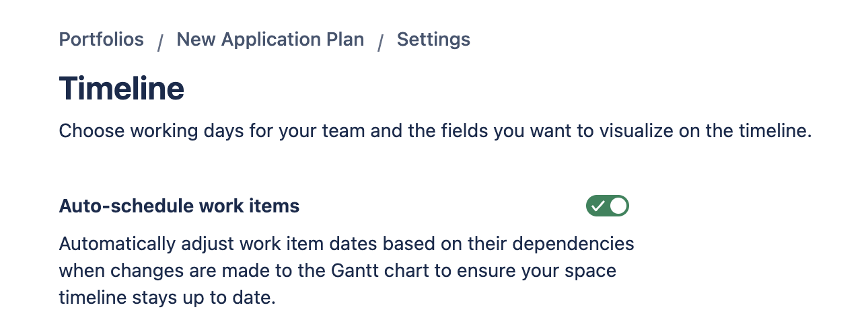Open the New Application Plan breadcrumb link
Image resolution: width=868 pixels, height=324 pixels.
[270, 40]
